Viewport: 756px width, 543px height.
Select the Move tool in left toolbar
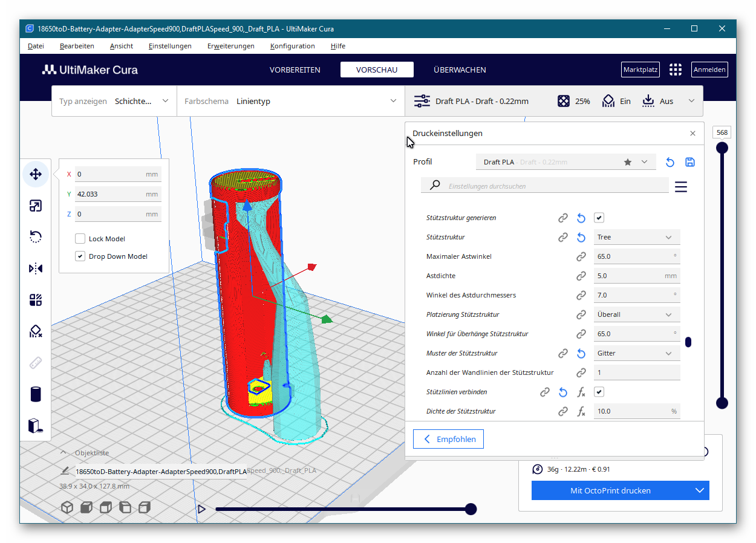(x=36, y=175)
